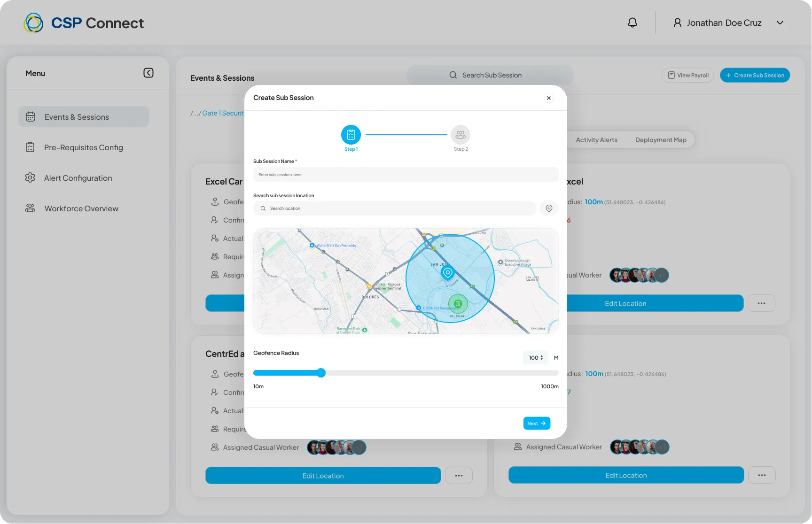Image resolution: width=812 pixels, height=524 pixels.
Task: Open more options on CentrEd card
Action: (x=459, y=476)
